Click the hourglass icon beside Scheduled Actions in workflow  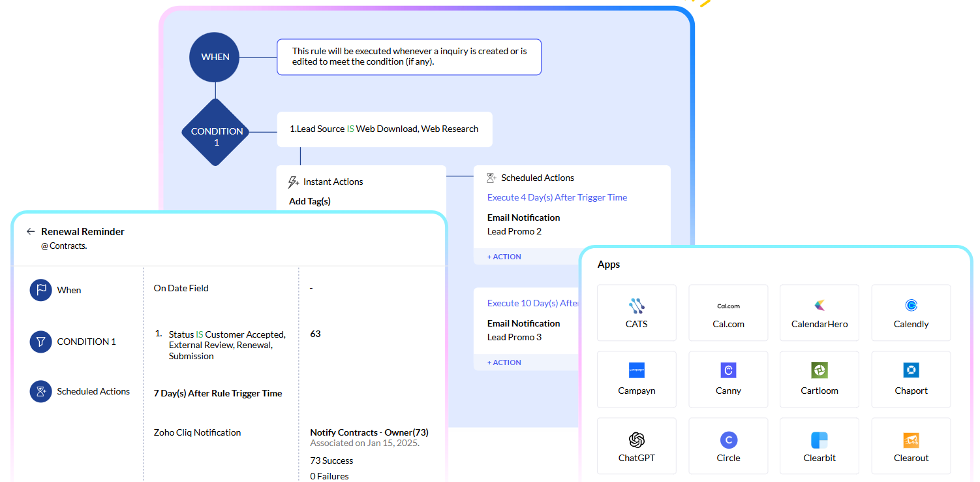492,178
